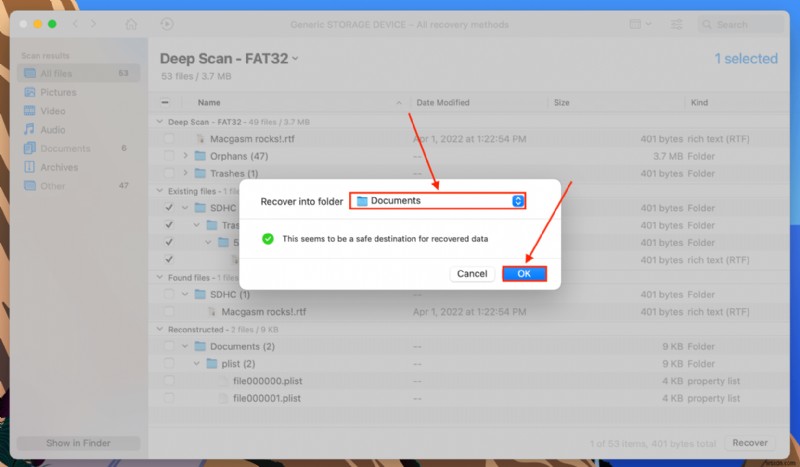Expand the Trashes (1) folder
The image size is (800, 467).
click(x=185, y=173)
